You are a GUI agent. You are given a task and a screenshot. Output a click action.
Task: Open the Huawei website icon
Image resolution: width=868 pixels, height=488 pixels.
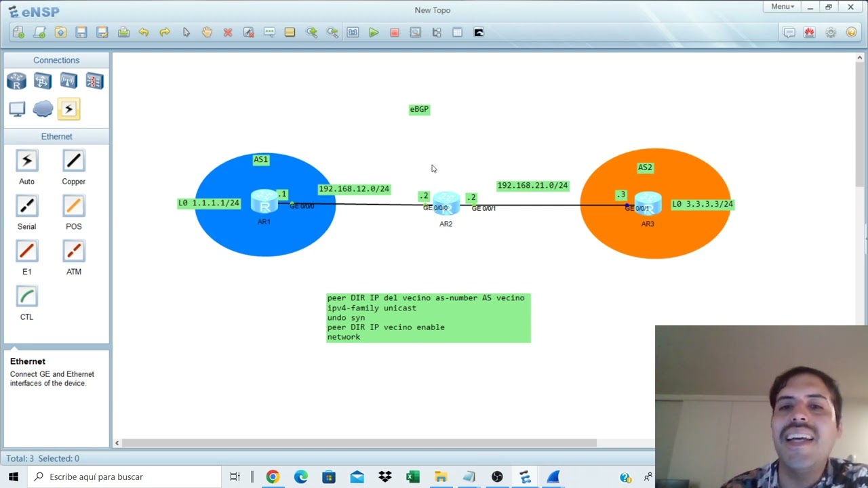[x=810, y=33]
